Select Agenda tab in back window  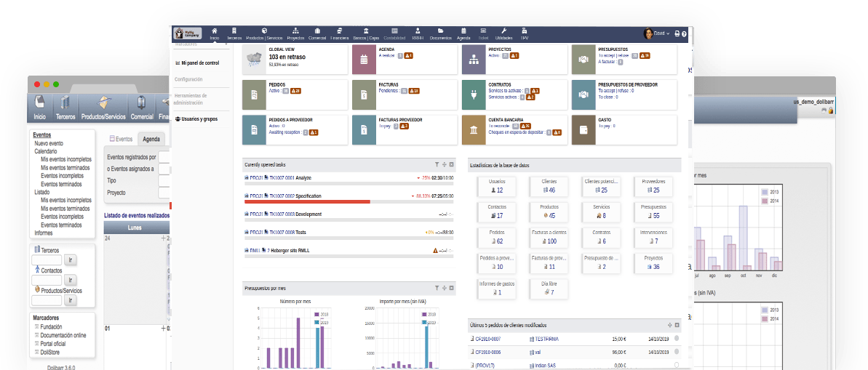[151, 140]
